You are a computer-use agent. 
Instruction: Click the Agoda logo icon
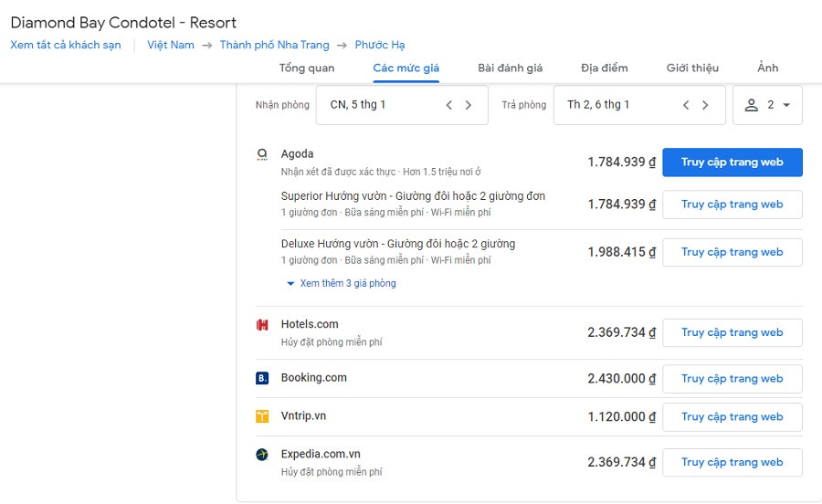coord(262,154)
